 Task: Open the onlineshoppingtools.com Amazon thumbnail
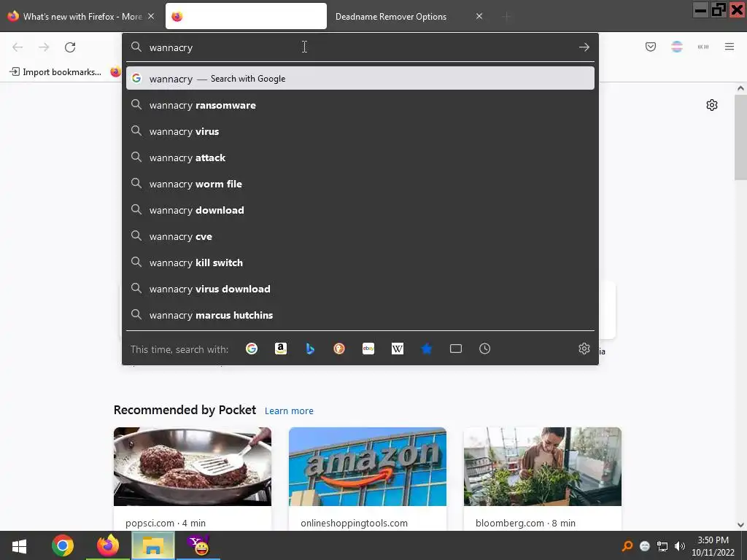368,467
